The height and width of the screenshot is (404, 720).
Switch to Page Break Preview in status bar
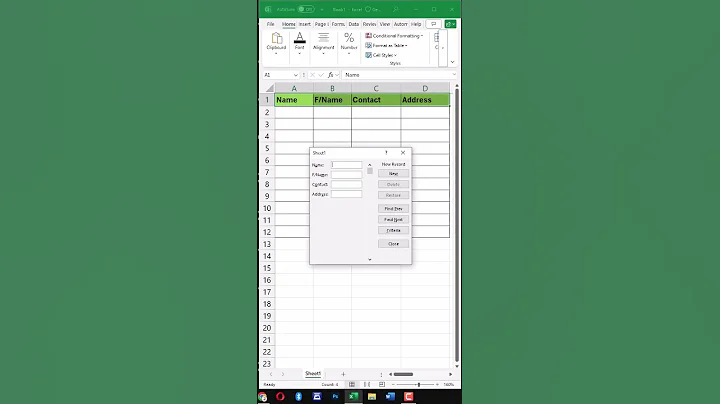point(382,384)
